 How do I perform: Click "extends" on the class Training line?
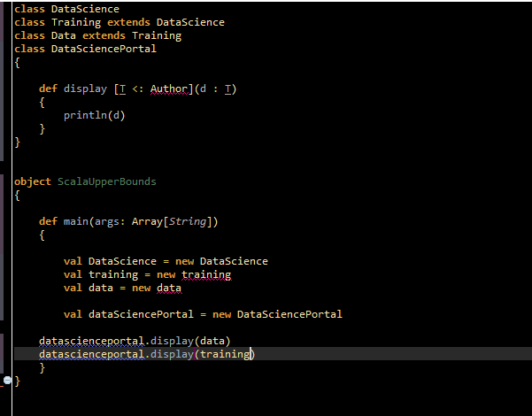point(128,22)
